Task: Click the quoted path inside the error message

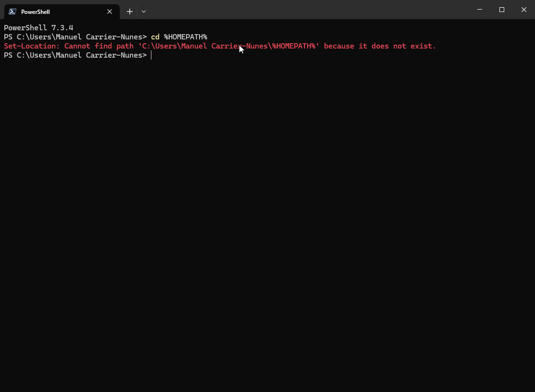Action: (228, 46)
